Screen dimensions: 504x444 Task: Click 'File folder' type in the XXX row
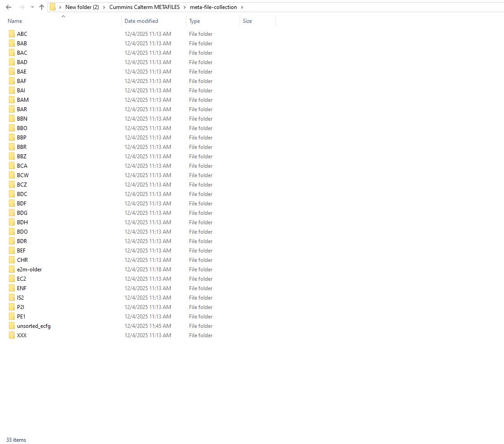tap(201, 335)
